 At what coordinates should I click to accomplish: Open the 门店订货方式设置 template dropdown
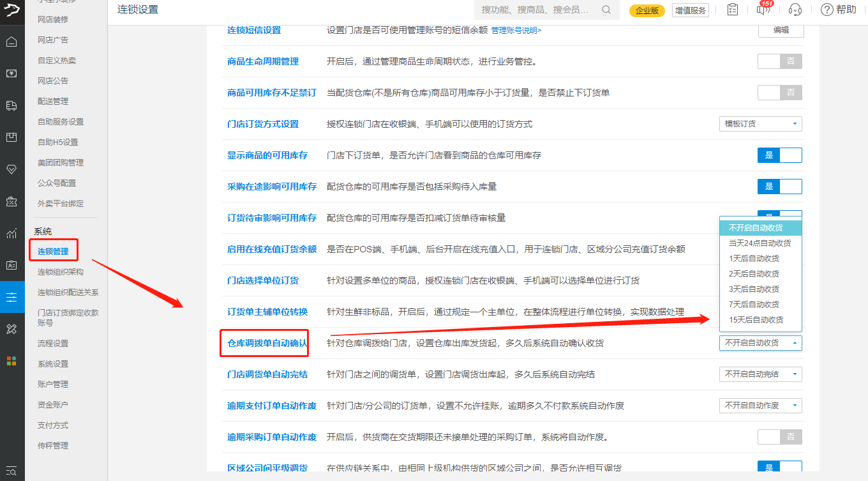[x=760, y=123]
